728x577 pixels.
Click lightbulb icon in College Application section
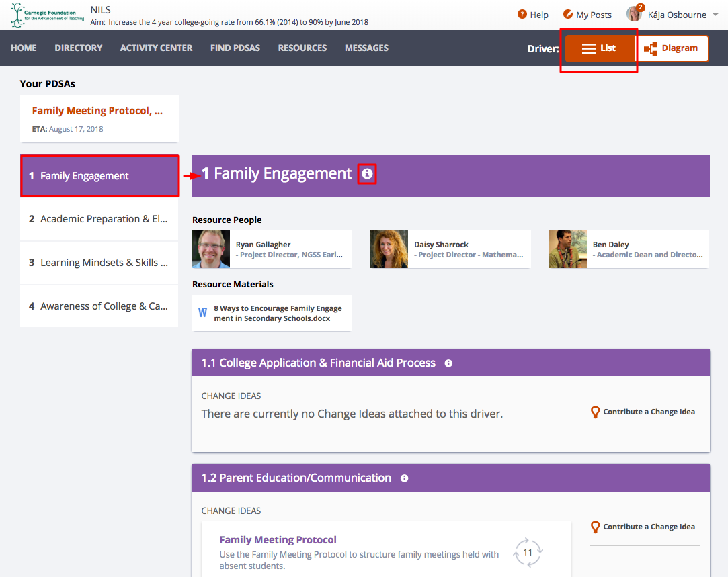pos(595,412)
